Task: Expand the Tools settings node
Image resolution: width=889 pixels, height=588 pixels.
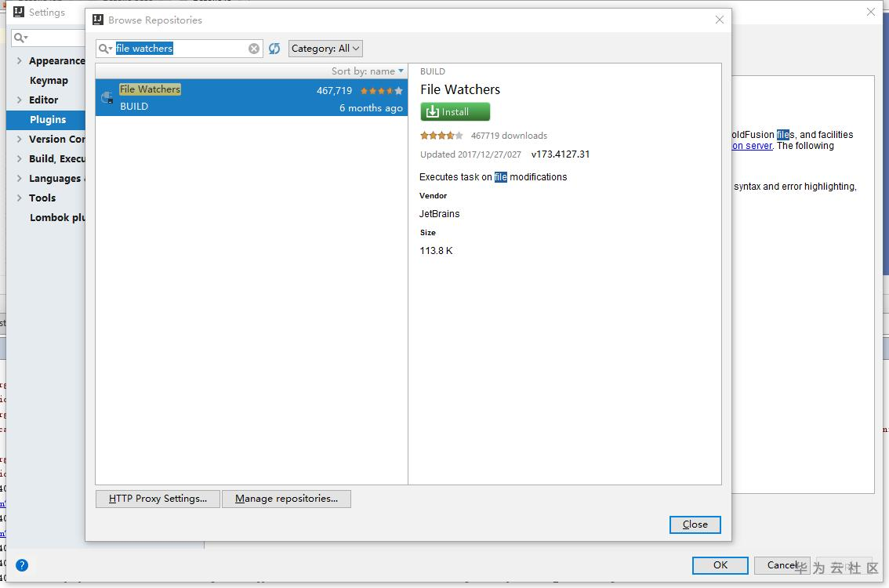Action: (x=20, y=198)
